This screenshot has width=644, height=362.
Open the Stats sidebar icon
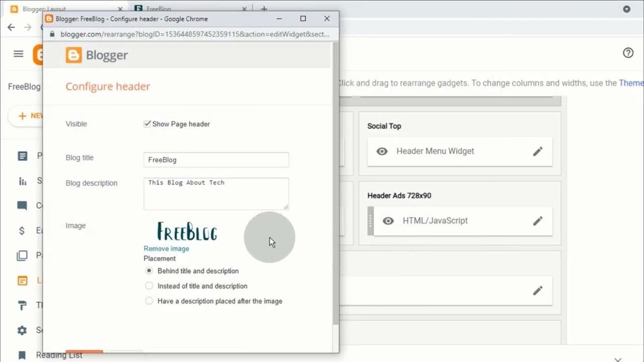22,181
